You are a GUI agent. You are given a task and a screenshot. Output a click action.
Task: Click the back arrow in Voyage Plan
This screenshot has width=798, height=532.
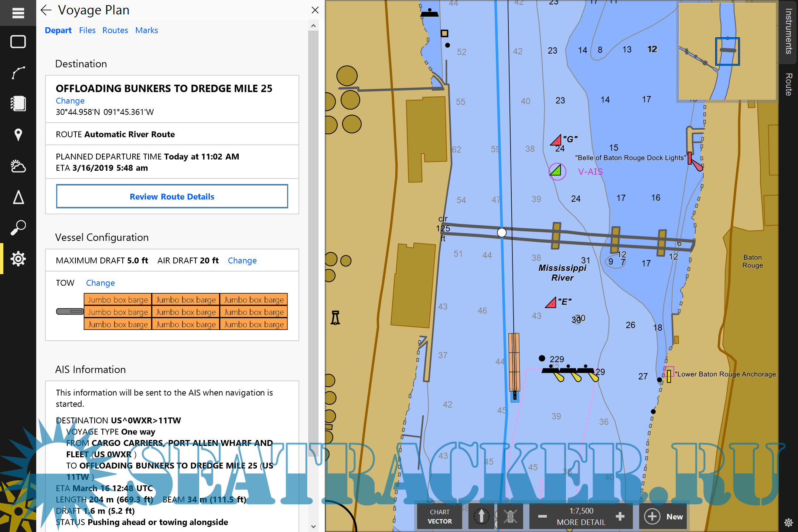46,10
